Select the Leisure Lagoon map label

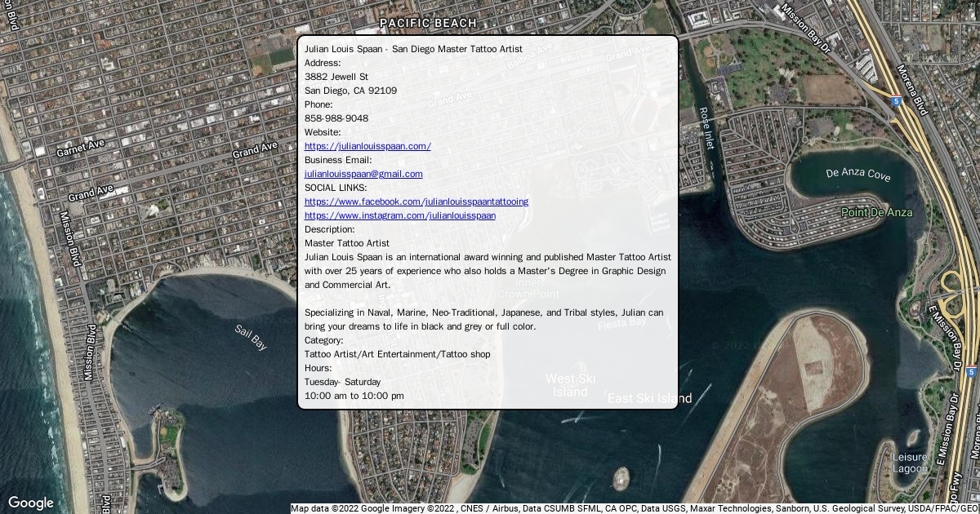[909, 463]
